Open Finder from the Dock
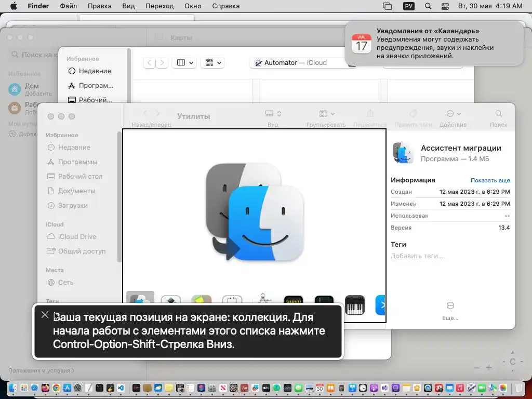 13,388
